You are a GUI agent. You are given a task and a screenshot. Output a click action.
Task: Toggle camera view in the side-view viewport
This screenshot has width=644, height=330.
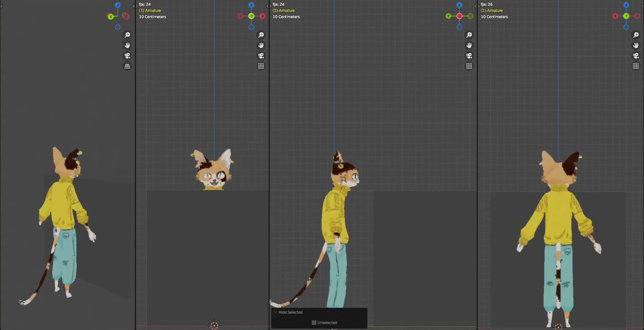469,56
